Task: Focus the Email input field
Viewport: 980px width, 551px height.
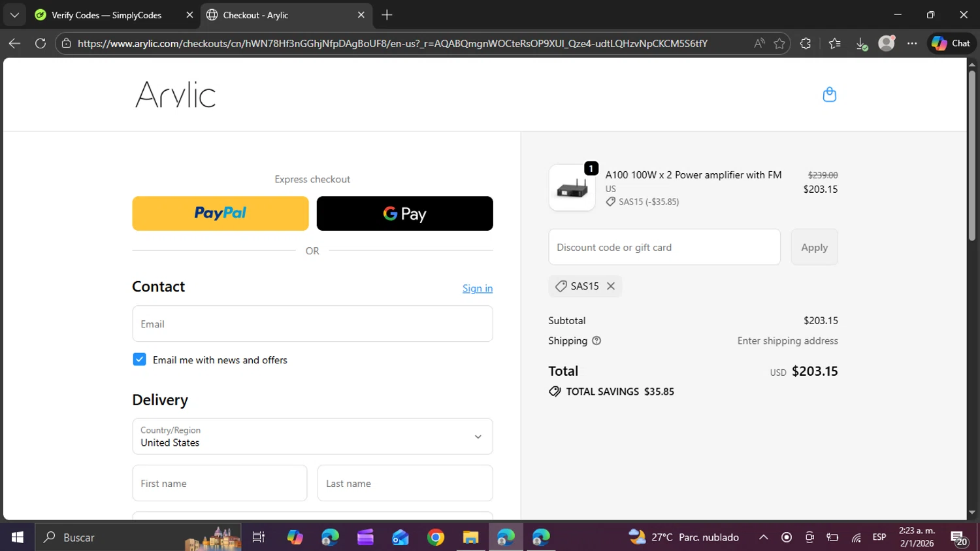Action: [312, 324]
